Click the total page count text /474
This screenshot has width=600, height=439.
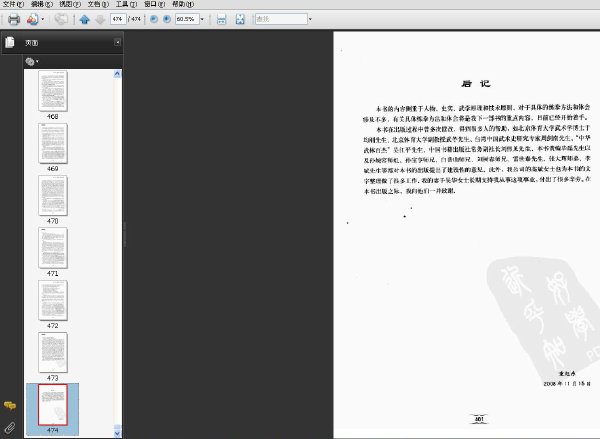[135, 19]
